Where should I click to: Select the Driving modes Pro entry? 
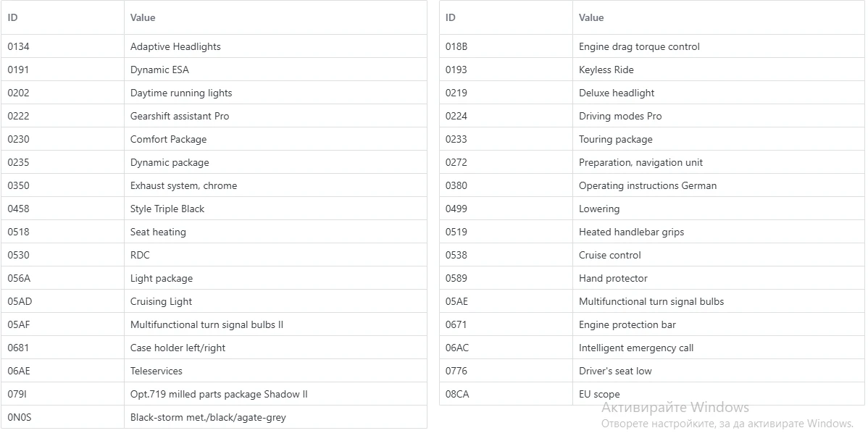click(620, 116)
